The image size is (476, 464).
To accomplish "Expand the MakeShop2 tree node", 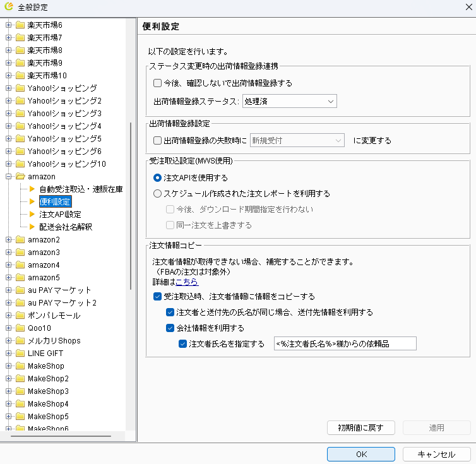I will pyautogui.click(x=8, y=378).
